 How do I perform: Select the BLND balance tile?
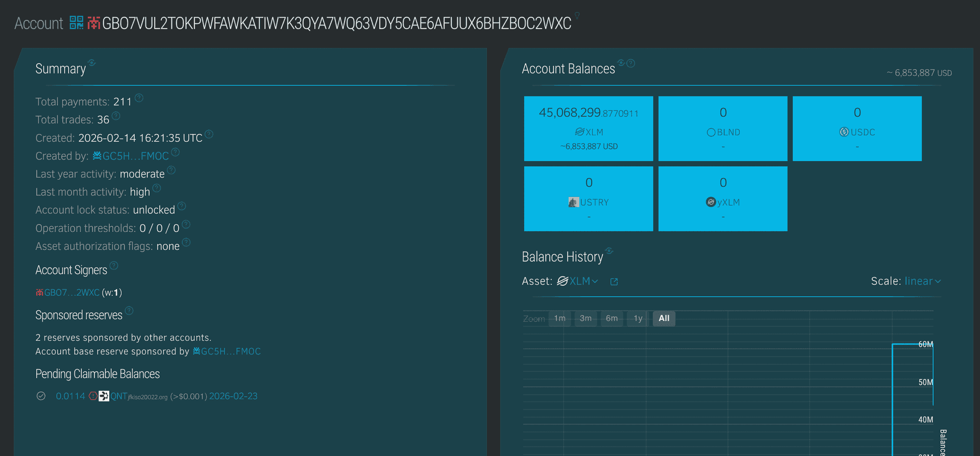pyautogui.click(x=723, y=129)
